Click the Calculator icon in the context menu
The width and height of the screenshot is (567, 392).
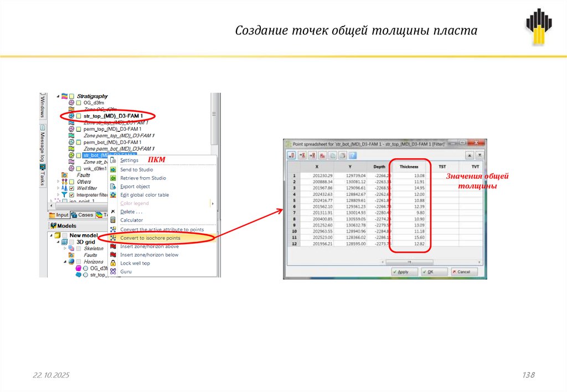[x=113, y=220]
